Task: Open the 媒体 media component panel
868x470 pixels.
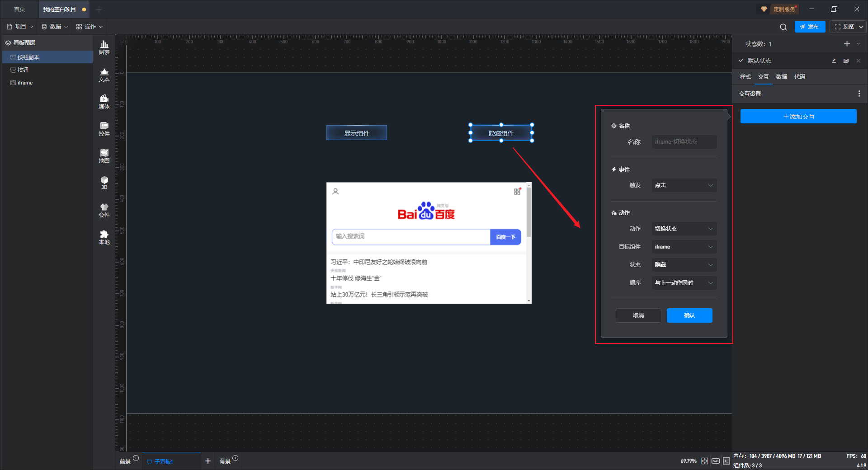Action: tap(104, 102)
